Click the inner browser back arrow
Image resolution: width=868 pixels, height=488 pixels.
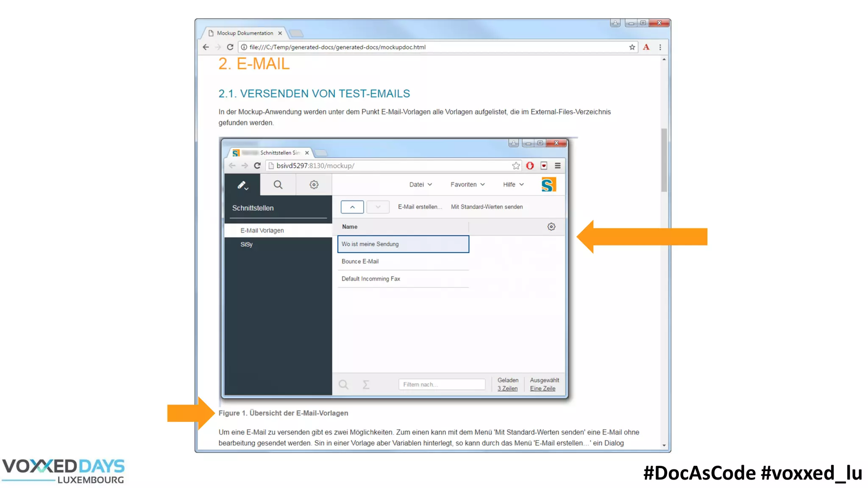pyautogui.click(x=232, y=166)
